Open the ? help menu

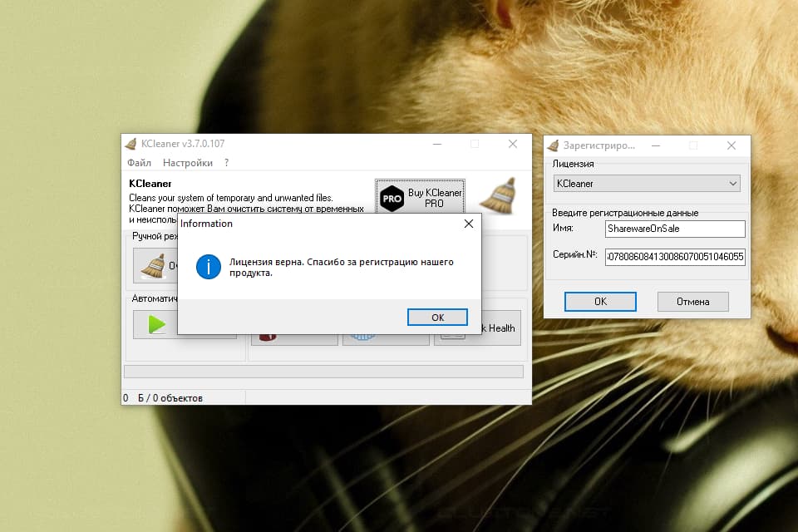pyautogui.click(x=224, y=163)
